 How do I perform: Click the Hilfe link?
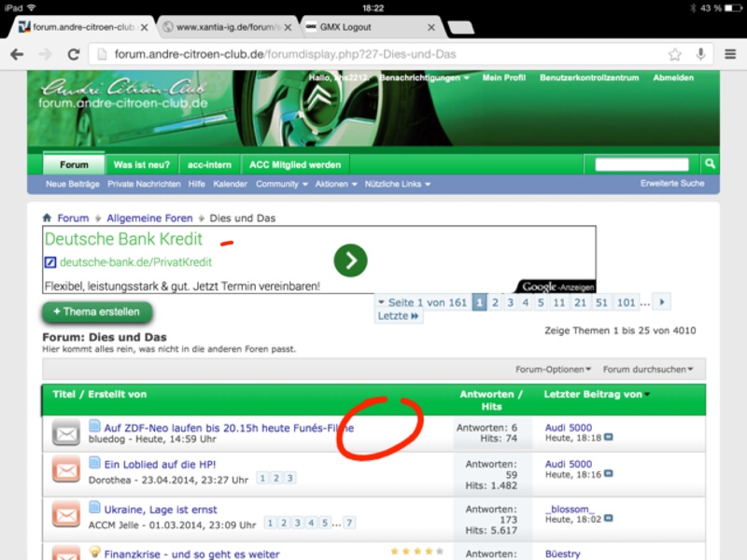[196, 184]
